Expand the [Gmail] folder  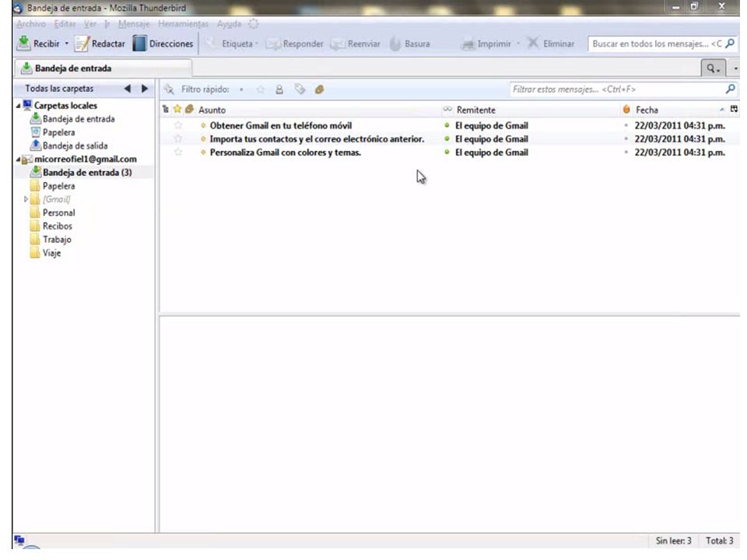pyautogui.click(x=26, y=199)
